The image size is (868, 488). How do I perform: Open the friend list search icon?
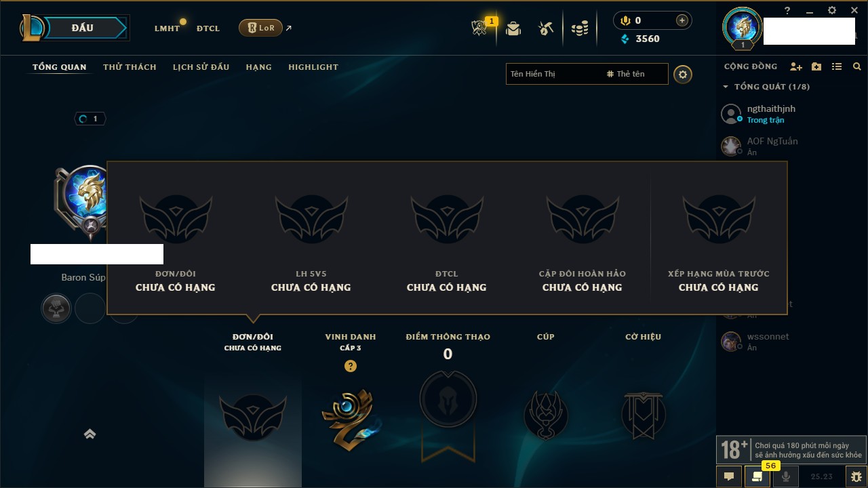pos(857,66)
